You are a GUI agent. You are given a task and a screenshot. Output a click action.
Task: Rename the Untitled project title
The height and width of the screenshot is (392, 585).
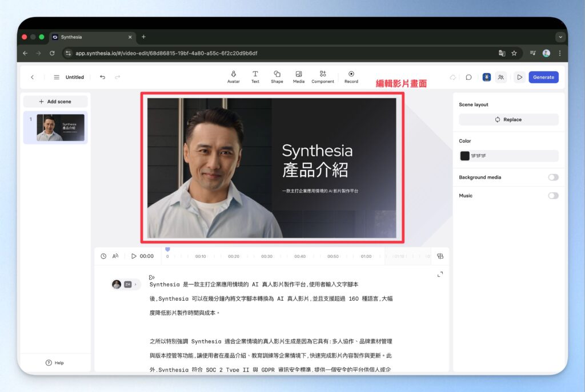tap(74, 76)
